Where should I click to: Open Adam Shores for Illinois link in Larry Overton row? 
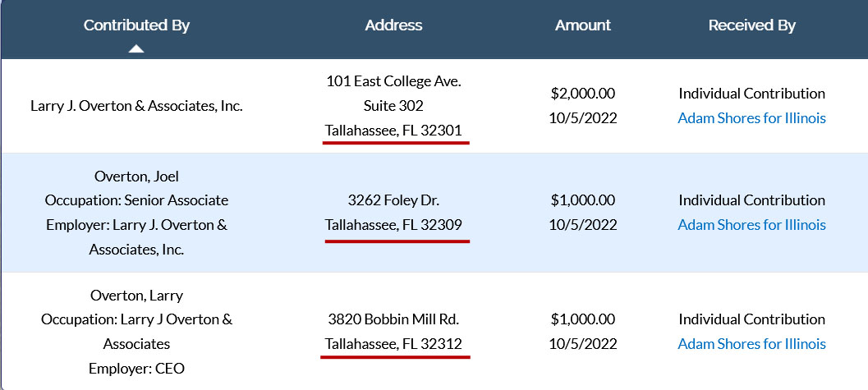[751, 344]
